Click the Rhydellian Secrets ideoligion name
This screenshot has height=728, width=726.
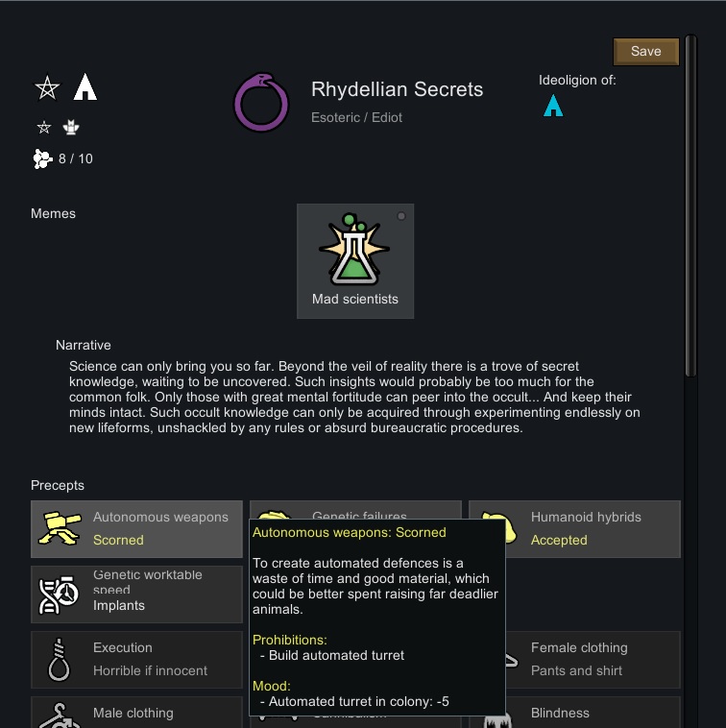click(397, 89)
